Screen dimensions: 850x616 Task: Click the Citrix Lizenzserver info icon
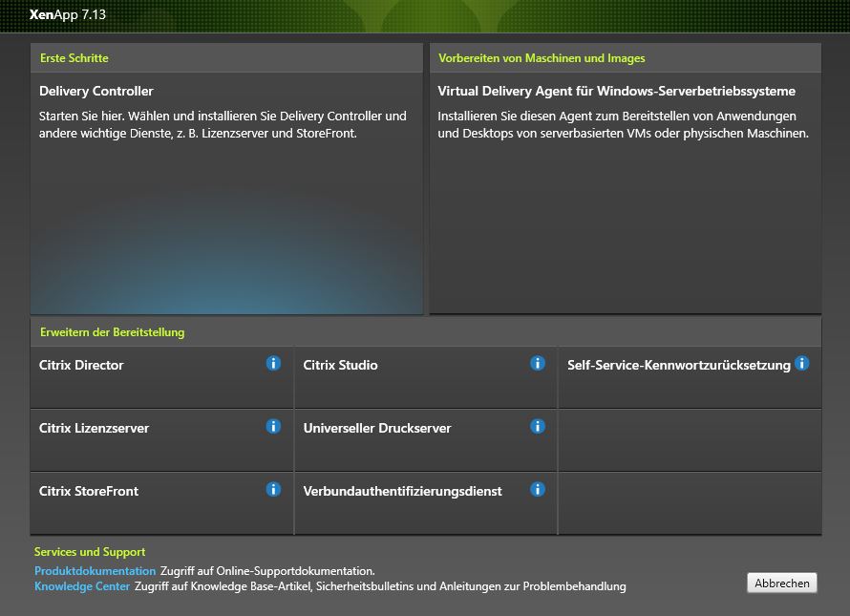pyautogui.click(x=273, y=426)
